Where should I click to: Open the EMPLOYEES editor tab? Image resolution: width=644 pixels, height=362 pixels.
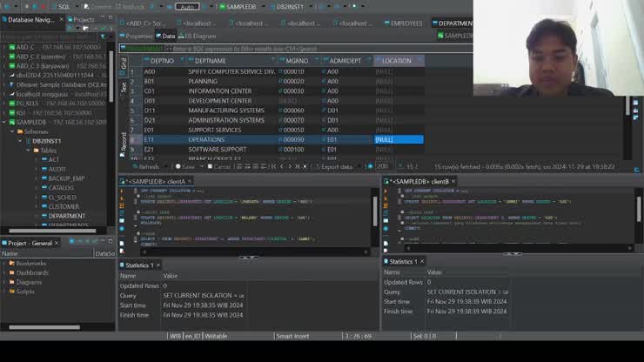point(406,23)
